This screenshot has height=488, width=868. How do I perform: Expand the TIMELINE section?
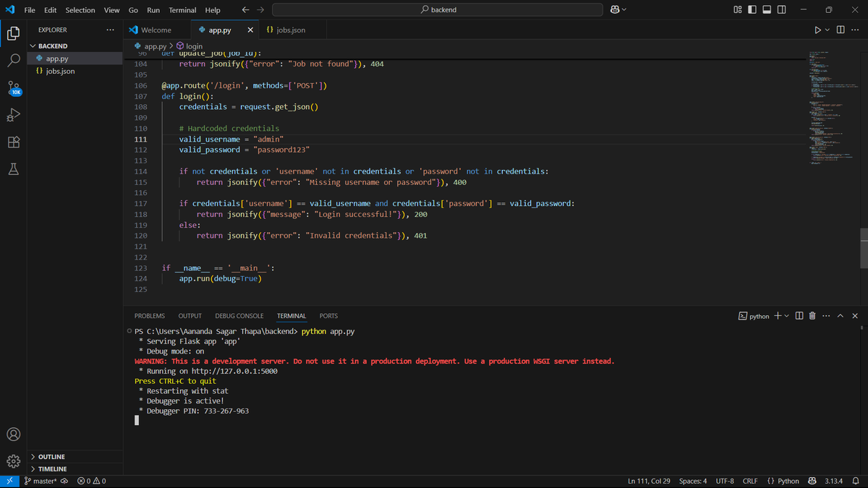52,469
